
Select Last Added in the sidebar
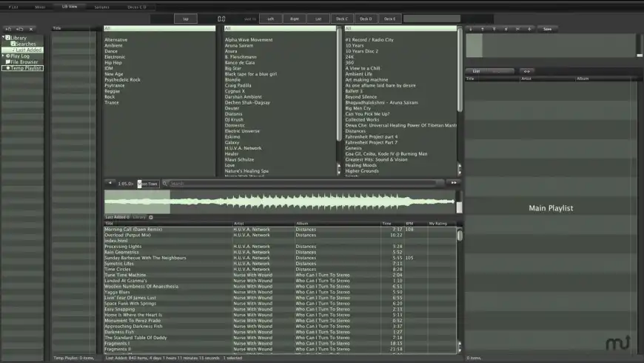coord(28,50)
